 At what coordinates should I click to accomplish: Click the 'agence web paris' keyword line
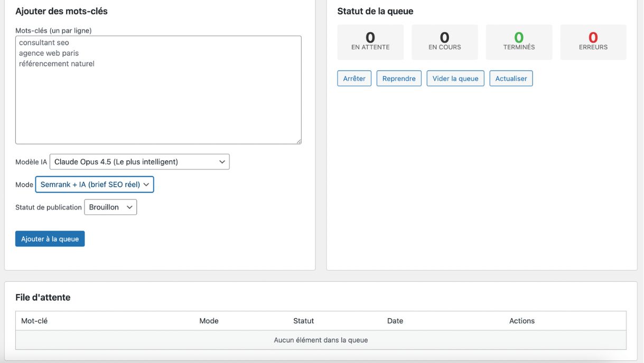point(49,53)
